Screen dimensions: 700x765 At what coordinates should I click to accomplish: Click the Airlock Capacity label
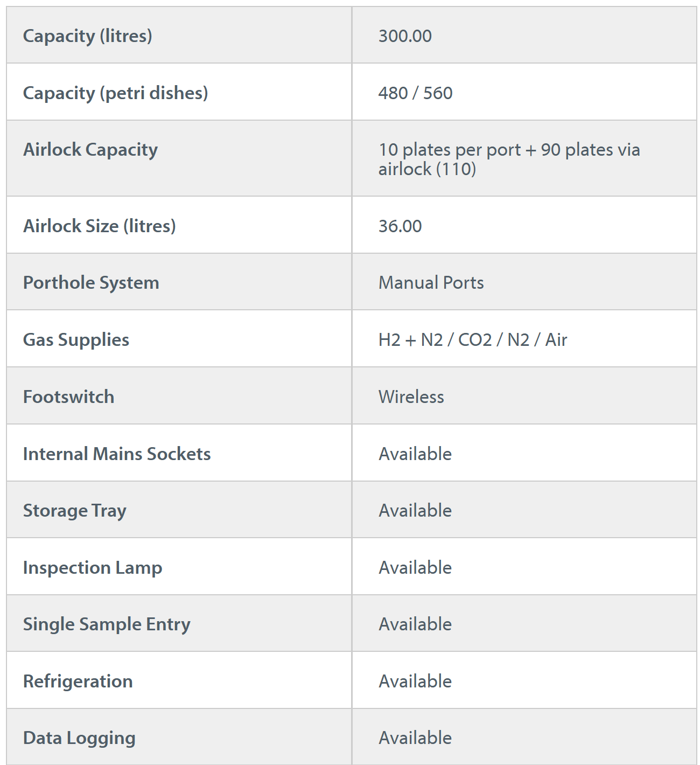tap(90, 150)
